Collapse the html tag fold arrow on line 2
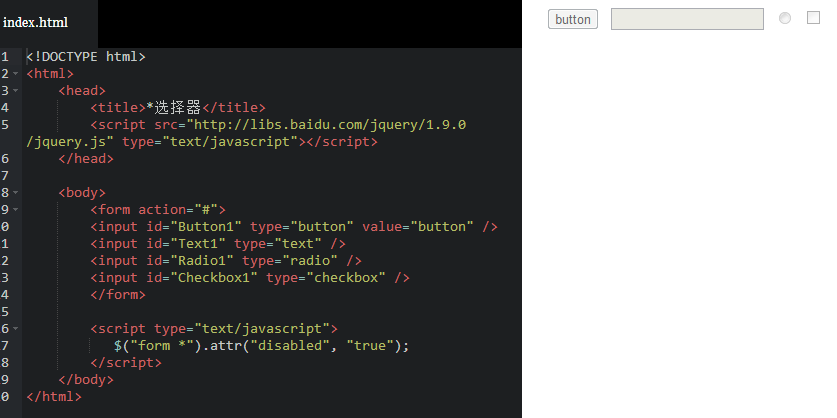The image size is (837, 418). (15, 73)
